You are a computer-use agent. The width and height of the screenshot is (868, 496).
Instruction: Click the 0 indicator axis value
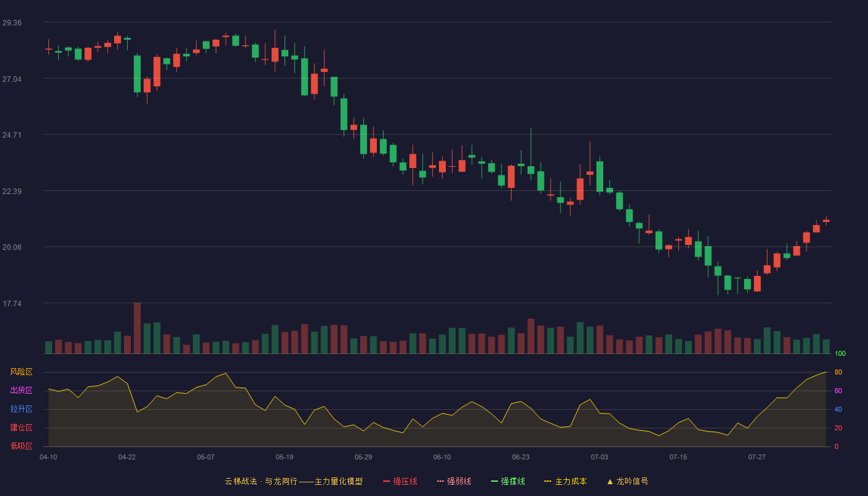836,447
